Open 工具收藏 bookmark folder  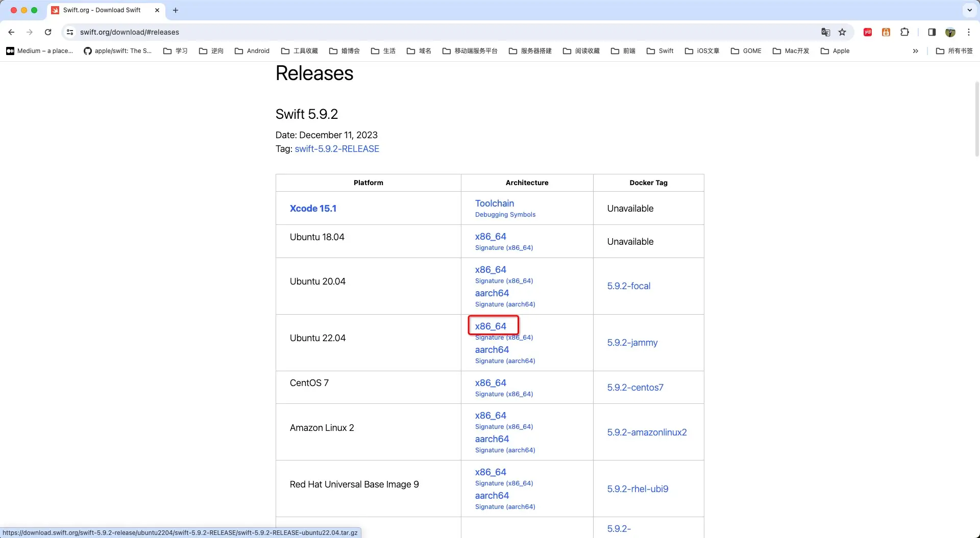tap(299, 51)
